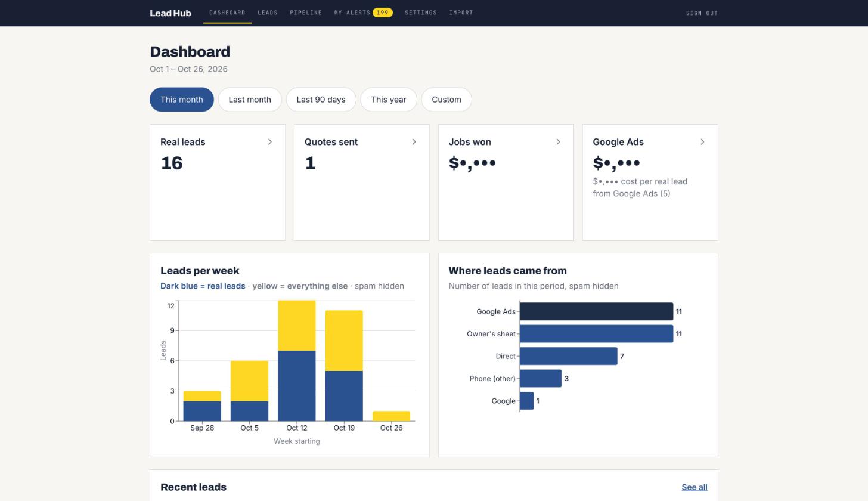This screenshot has width=868, height=501.
Task: Open Google Ads card chevron arrow
Action: [702, 142]
